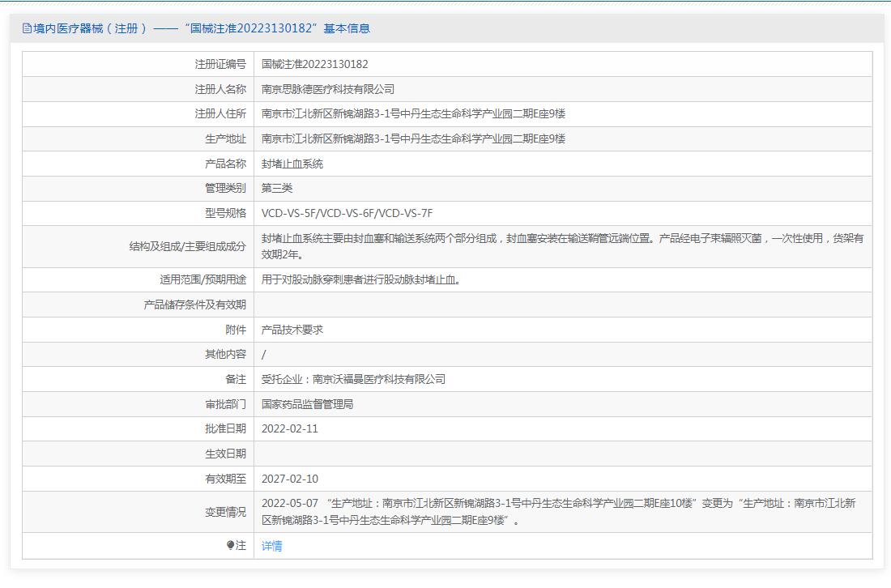This screenshot has width=891, height=588.
Task: Click the remark 受托企业：南京沃福曼医疗科技有限公司
Action: tap(353, 379)
